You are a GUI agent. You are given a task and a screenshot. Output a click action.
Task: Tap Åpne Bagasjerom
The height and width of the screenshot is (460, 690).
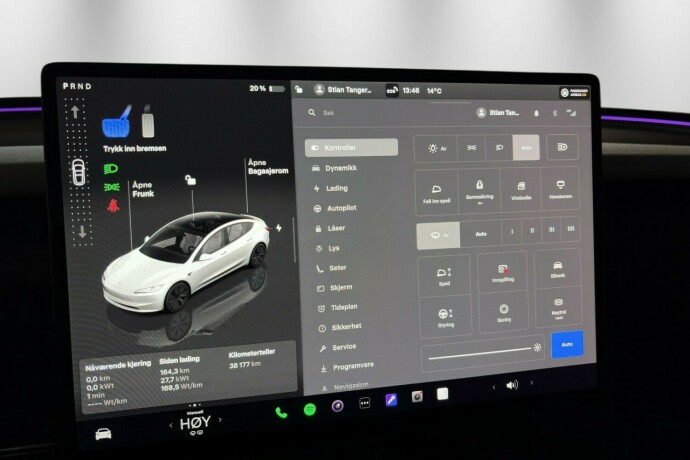point(268,167)
